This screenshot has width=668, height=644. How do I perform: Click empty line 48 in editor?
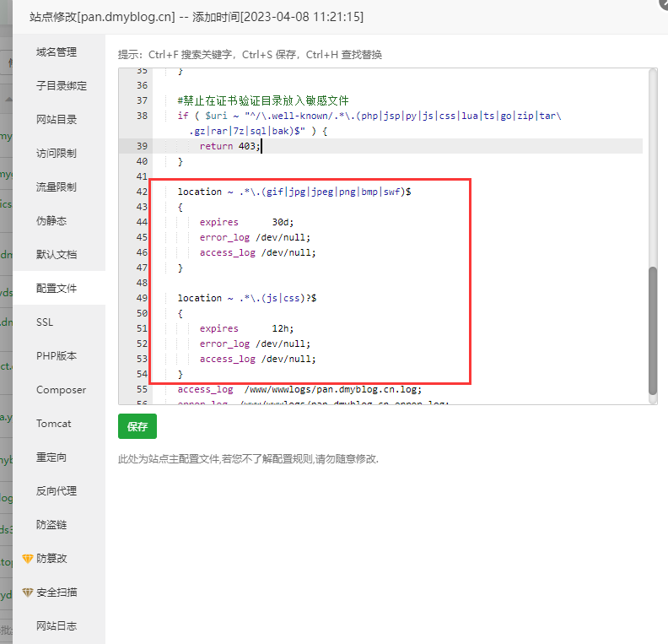coord(396,283)
